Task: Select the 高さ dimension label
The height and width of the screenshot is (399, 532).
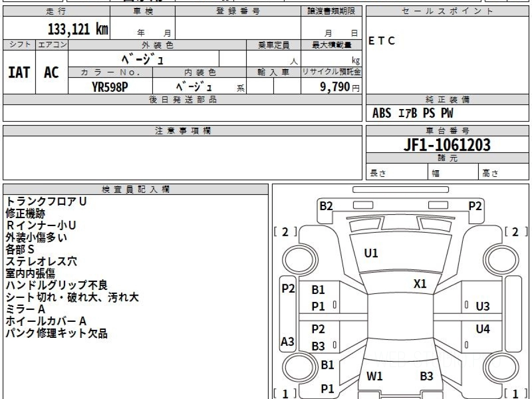Action: (491, 174)
